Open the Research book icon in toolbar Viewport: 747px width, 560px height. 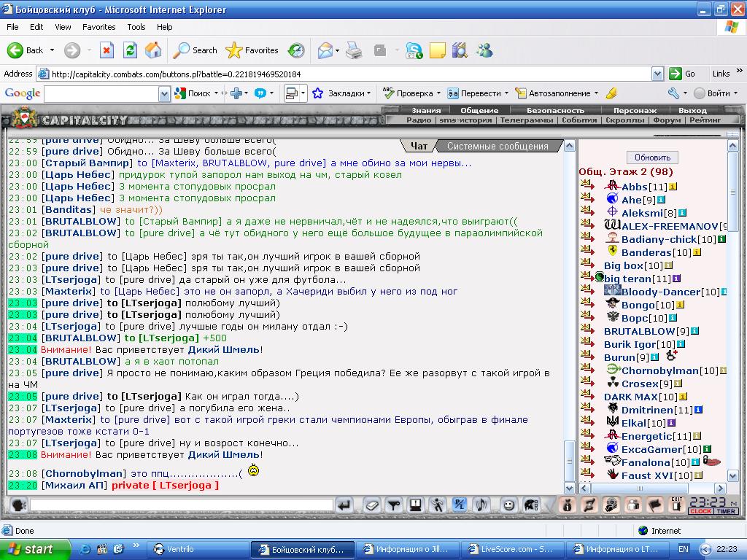460,50
